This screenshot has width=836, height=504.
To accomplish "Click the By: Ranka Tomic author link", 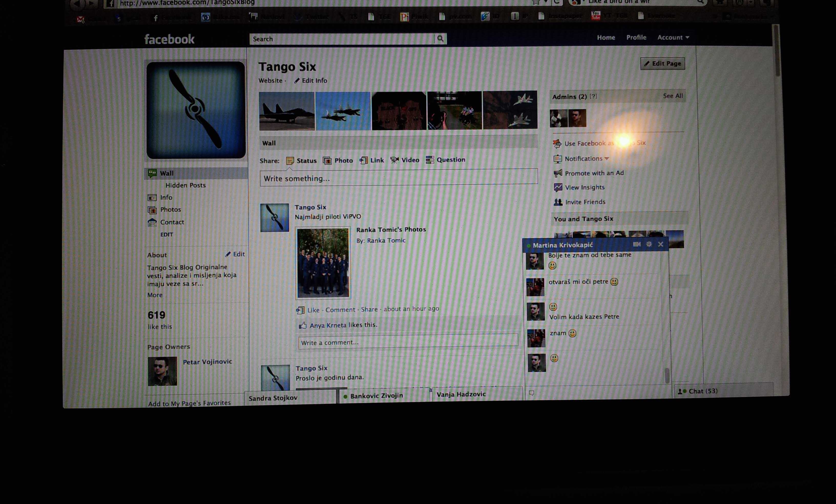I will pos(386,240).
